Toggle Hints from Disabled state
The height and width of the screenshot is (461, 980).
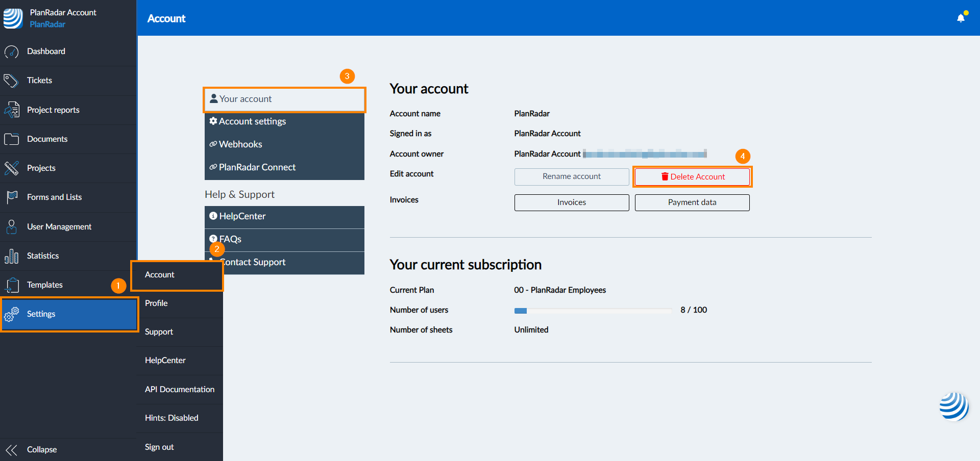[x=171, y=418]
